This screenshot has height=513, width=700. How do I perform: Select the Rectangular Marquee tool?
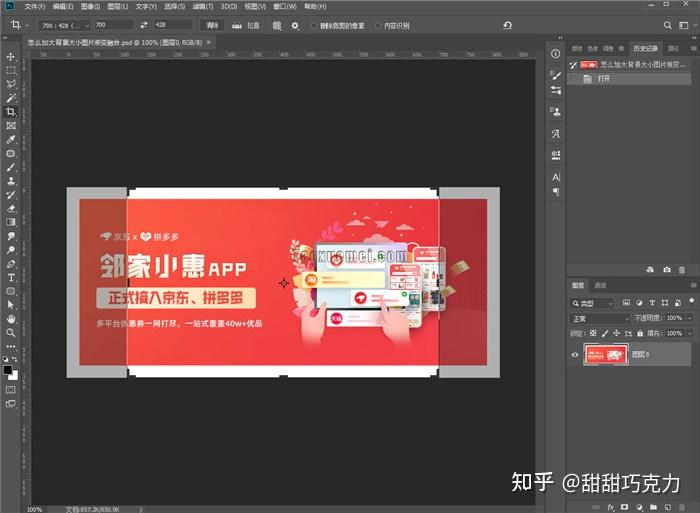click(x=11, y=71)
